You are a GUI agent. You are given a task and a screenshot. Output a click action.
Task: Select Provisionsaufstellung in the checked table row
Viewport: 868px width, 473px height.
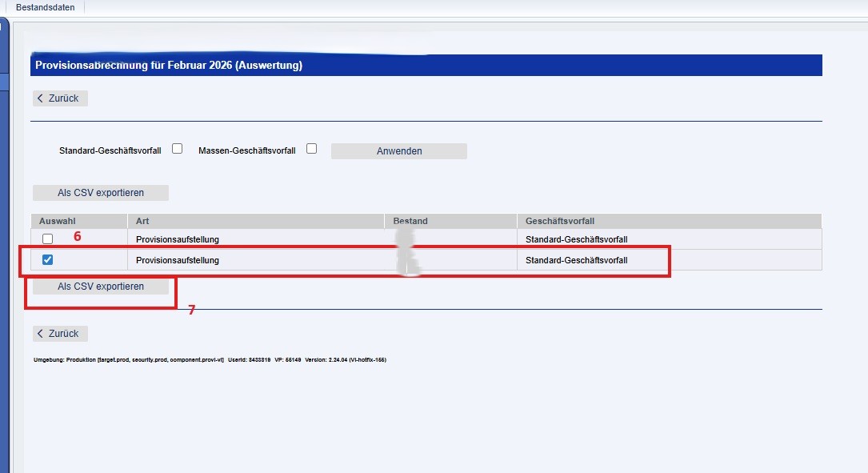tap(177, 260)
